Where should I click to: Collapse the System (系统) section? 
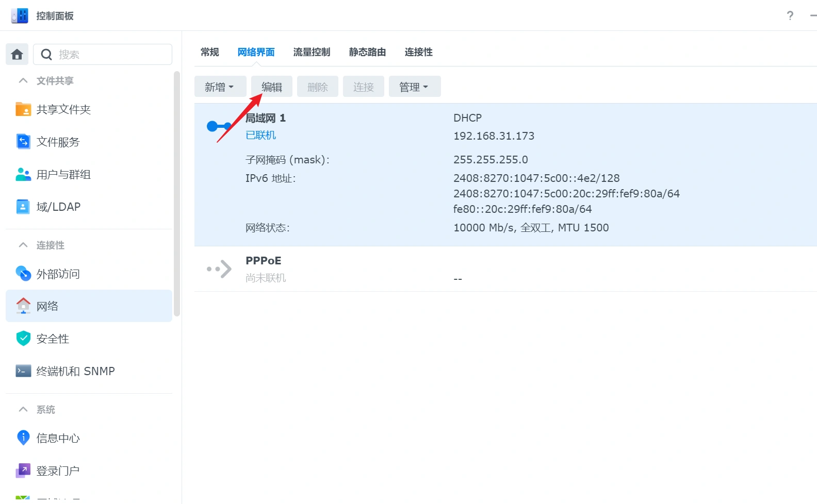coord(23,410)
